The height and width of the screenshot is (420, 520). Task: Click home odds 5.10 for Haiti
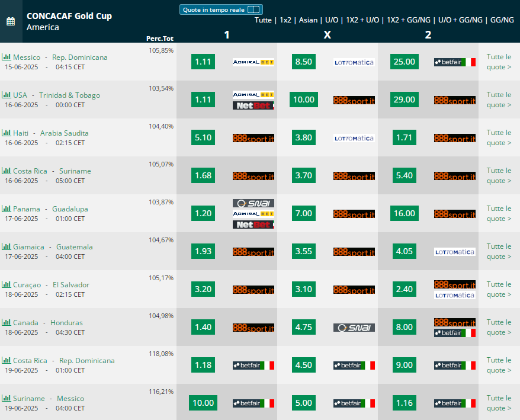[x=203, y=137]
